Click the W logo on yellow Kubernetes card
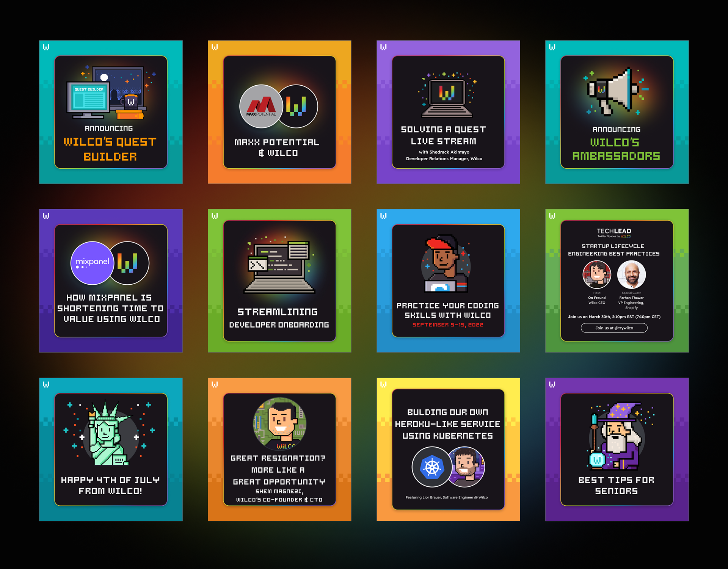Viewport: 728px width, 569px height. 383,384
